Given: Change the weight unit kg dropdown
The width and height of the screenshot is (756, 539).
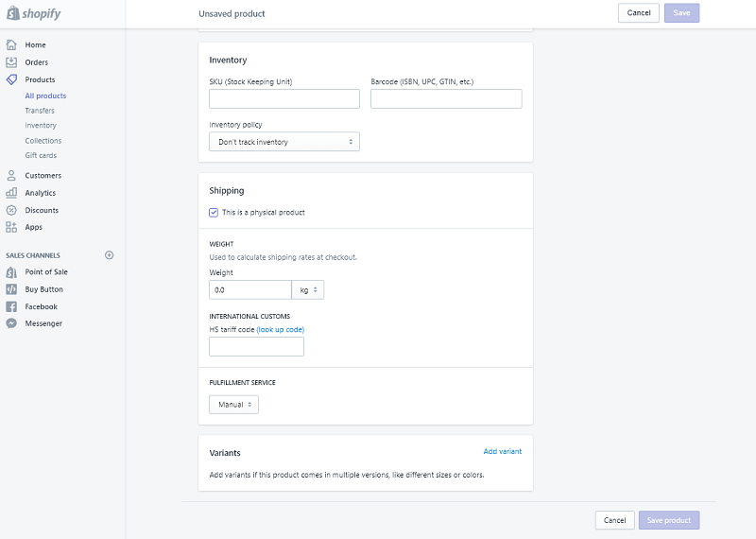Looking at the screenshot, I should 308,290.
